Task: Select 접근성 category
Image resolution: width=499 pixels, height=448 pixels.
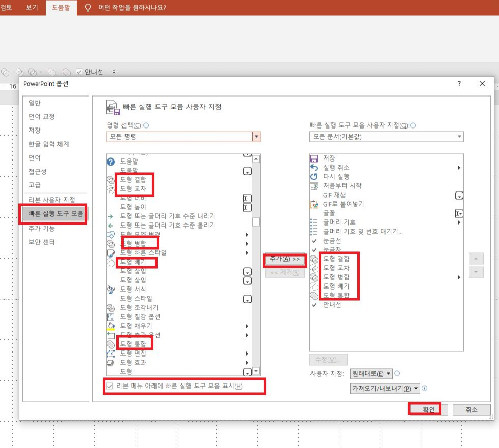Action: coord(38,172)
